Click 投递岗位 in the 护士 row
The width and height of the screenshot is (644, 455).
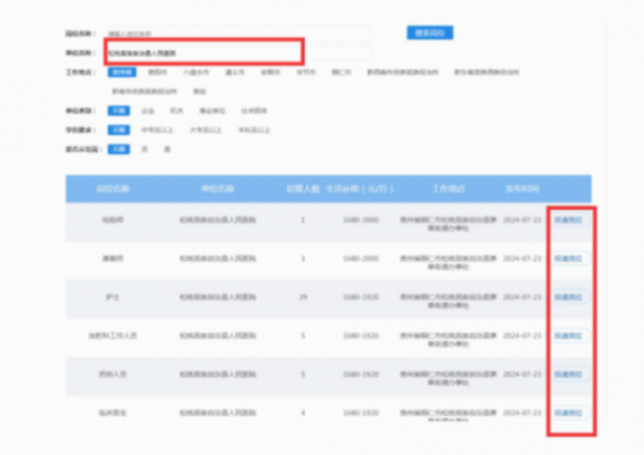click(568, 297)
